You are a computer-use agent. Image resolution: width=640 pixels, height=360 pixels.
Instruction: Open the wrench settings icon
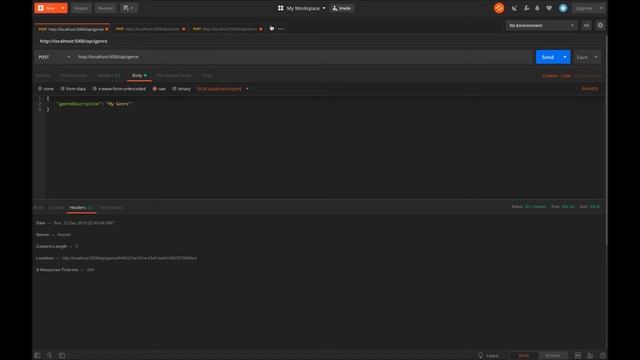pos(526,8)
